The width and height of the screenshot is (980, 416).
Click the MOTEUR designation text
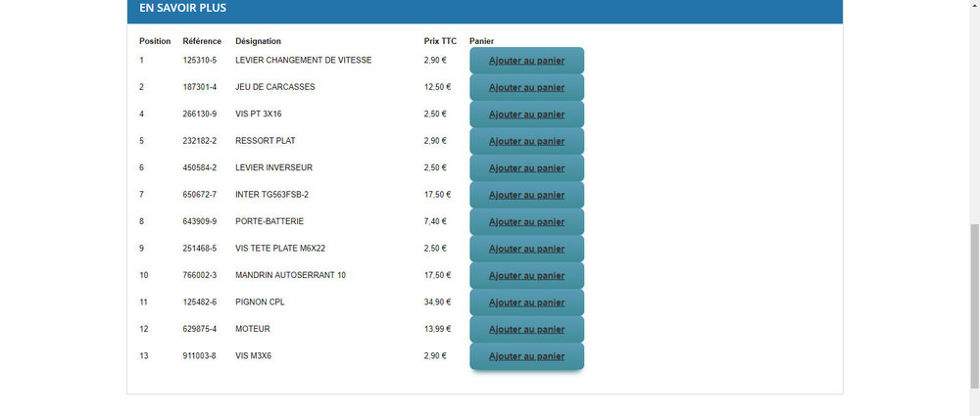coord(253,329)
